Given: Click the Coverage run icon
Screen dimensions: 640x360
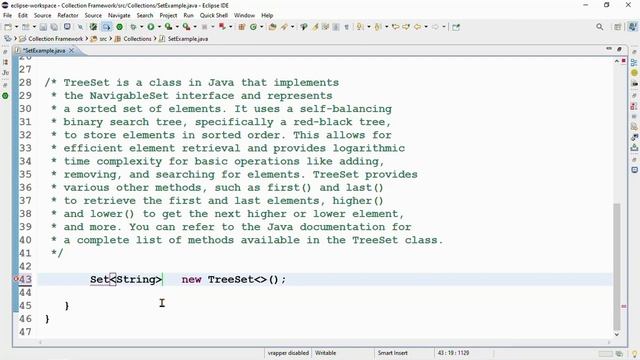Looking at the screenshot, I should (168, 27).
